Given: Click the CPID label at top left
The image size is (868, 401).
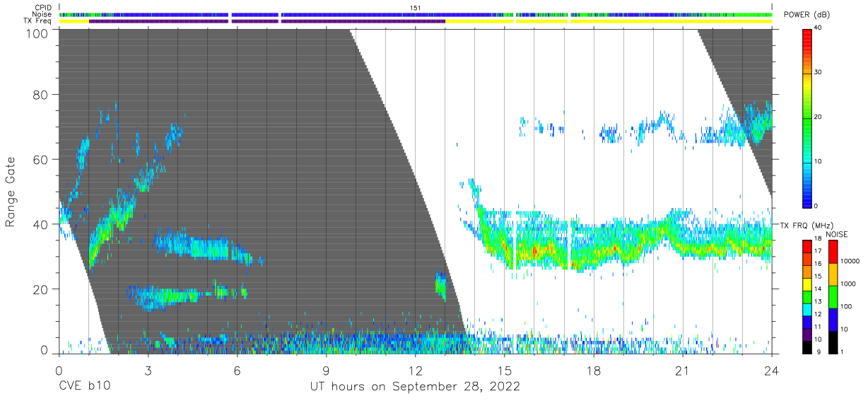Looking at the screenshot, I should (43, 8).
